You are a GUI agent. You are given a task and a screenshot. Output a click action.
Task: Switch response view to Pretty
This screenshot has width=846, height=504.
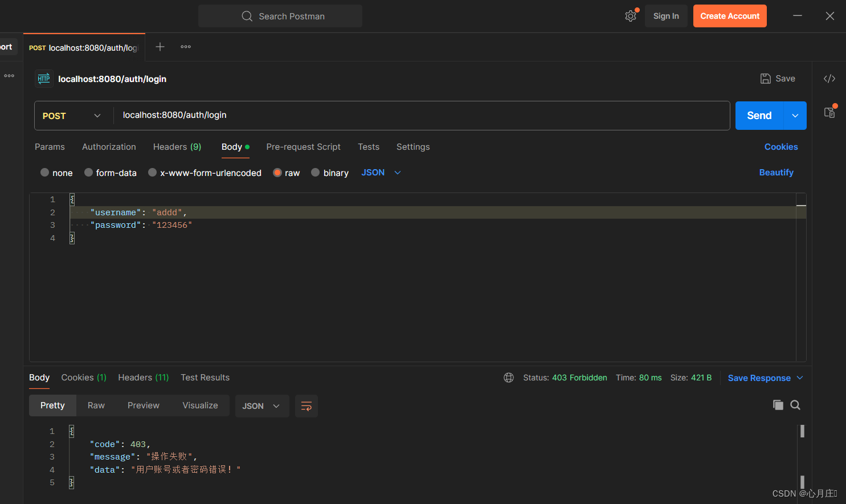(52, 405)
